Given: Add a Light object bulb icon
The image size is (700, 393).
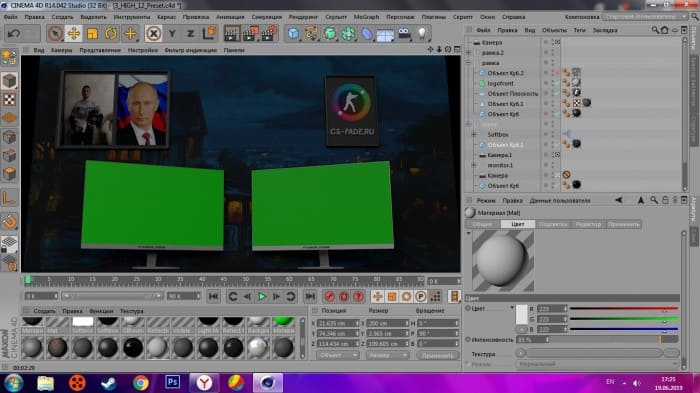Looking at the screenshot, I should click(x=422, y=33).
